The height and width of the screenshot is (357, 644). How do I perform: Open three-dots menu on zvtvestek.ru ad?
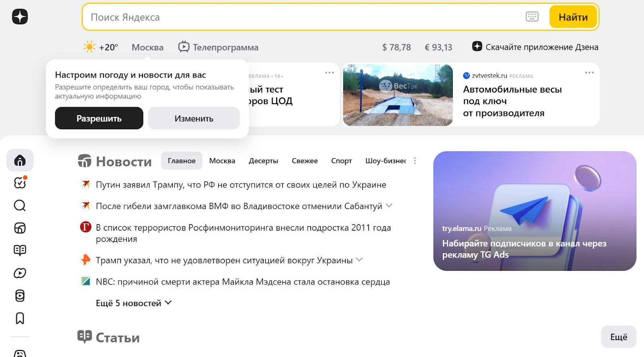[x=589, y=72]
